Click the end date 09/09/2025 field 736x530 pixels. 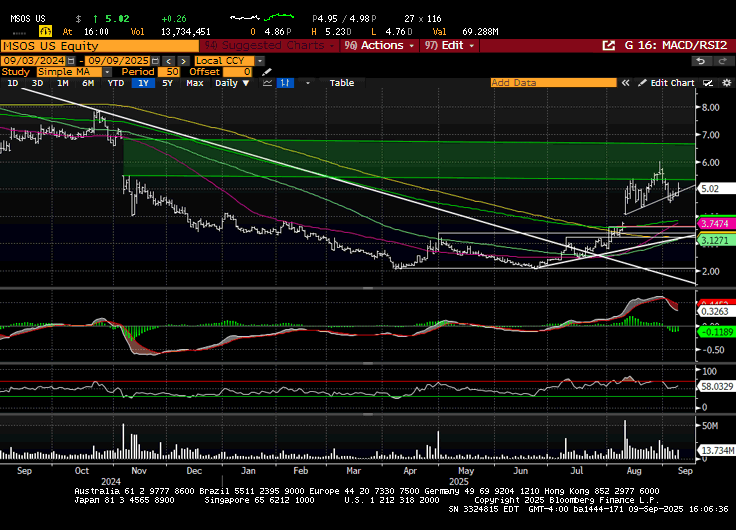(118, 61)
